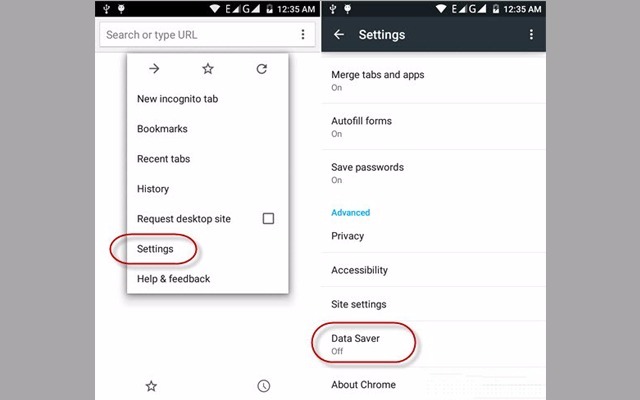Open Data Saver setting
640x400 pixels.
[x=433, y=344]
